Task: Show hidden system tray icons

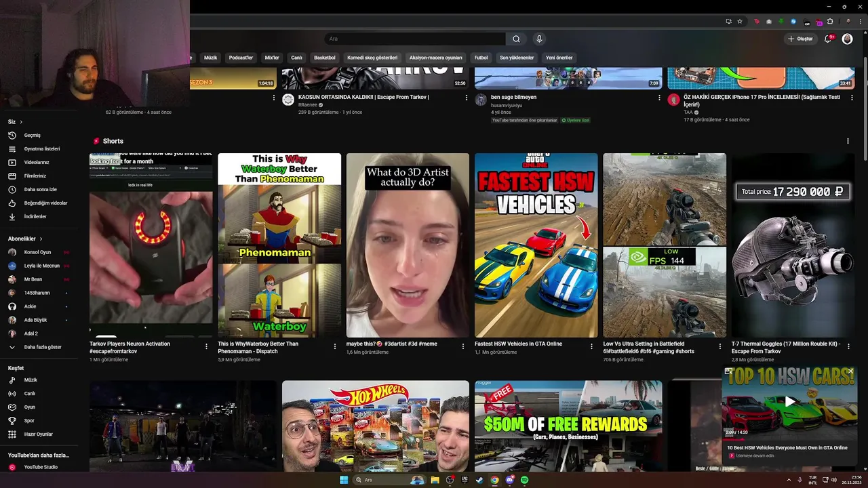Action: (x=788, y=480)
